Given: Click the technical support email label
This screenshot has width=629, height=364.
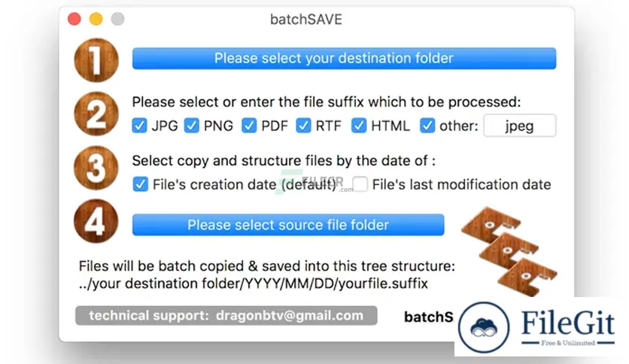Looking at the screenshot, I should [x=226, y=316].
